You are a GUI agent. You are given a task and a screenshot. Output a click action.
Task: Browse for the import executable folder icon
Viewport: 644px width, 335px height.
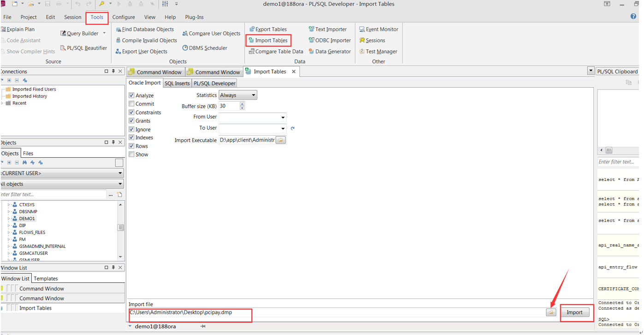tap(281, 140)
